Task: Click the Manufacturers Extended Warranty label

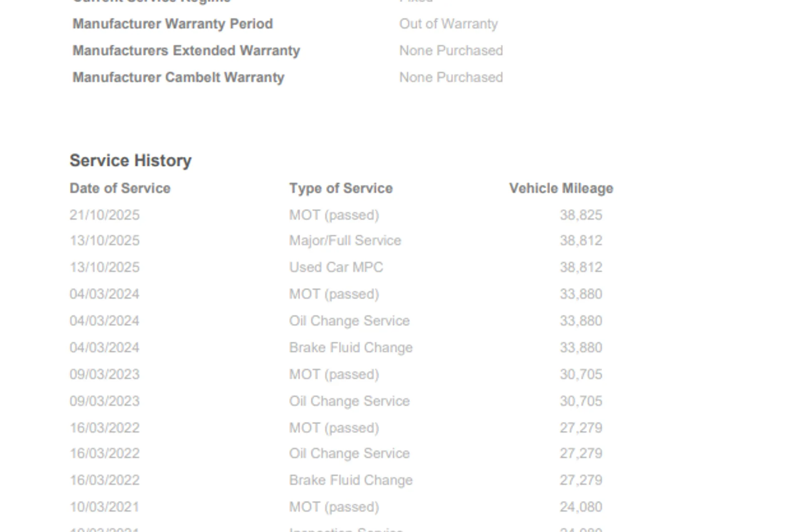Action: [186, 51]
